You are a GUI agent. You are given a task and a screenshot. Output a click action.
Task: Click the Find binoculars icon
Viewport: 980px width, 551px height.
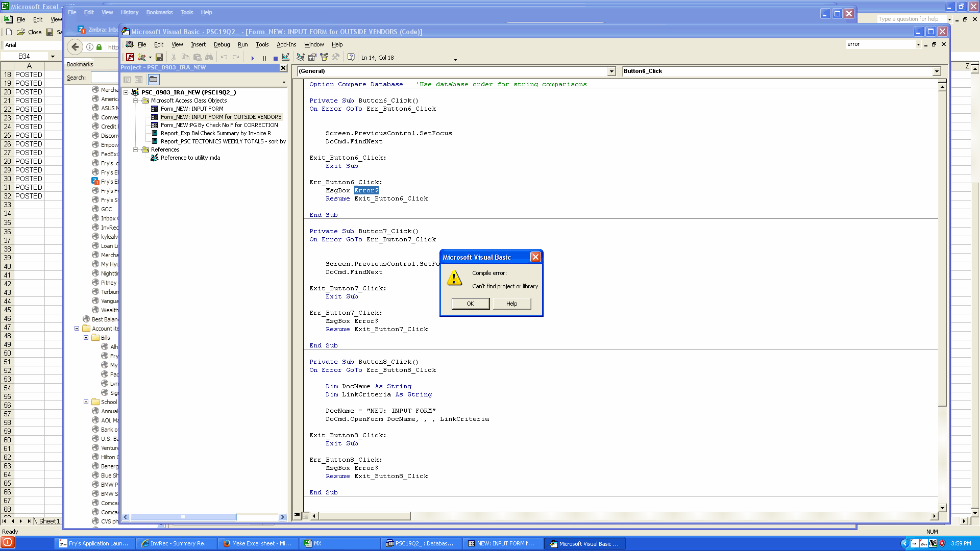(209, 58)
